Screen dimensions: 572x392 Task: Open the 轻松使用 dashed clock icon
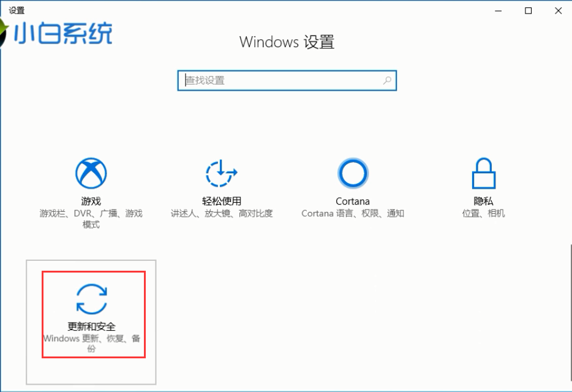pyautogui.click(x=222, y=173)
